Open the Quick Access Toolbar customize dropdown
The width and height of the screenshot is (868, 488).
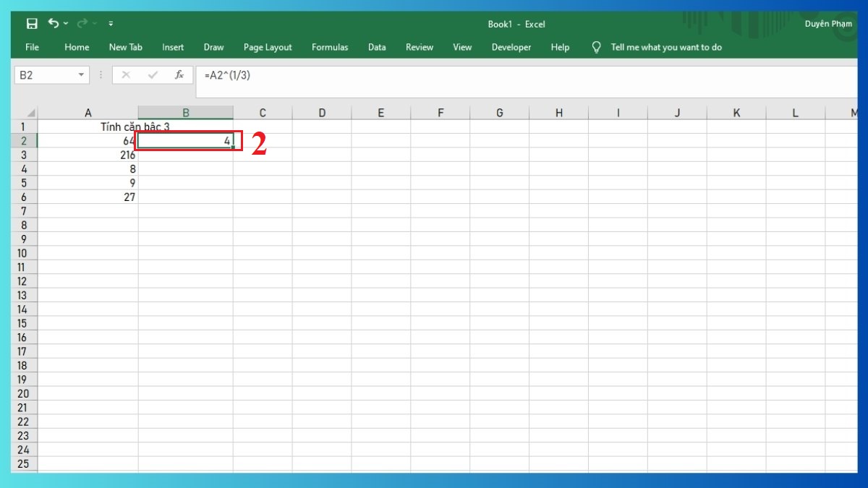(111, 23)
